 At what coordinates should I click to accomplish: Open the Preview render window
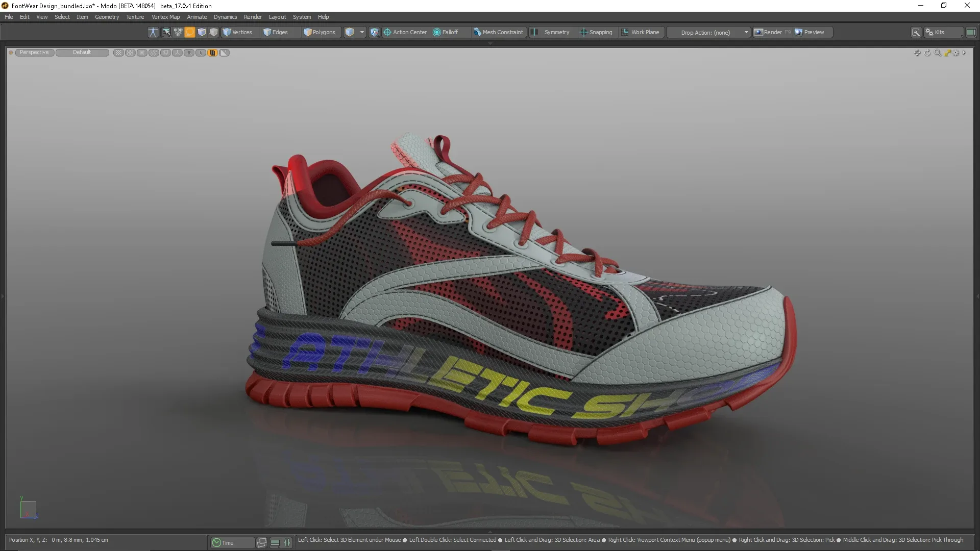pos(813,32)
